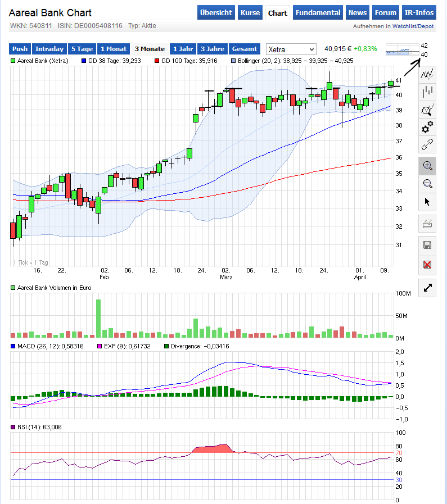Open the Forum tab
The height and width of the screenshot is (504, 447).
386,12
